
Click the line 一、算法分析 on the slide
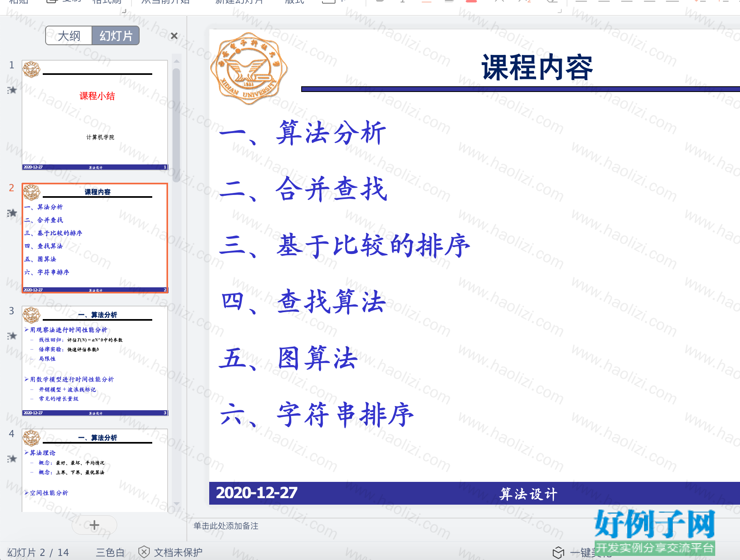pos(302,133)
